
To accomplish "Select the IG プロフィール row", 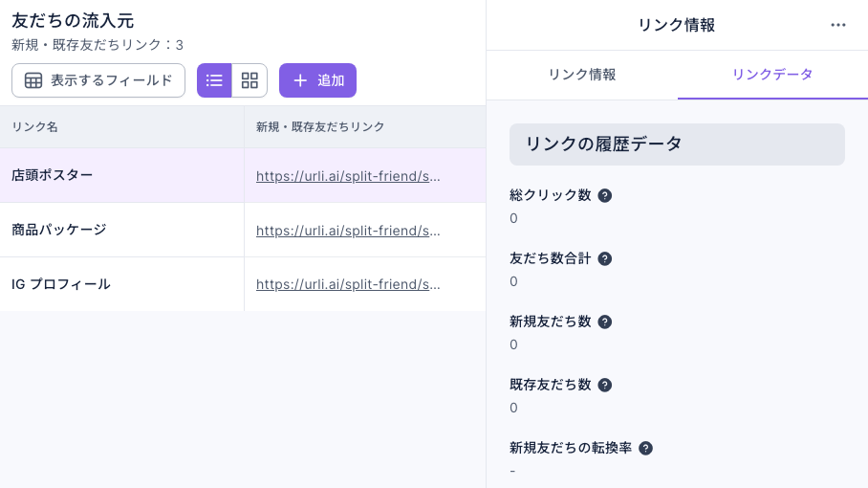I will pos(243,284).
